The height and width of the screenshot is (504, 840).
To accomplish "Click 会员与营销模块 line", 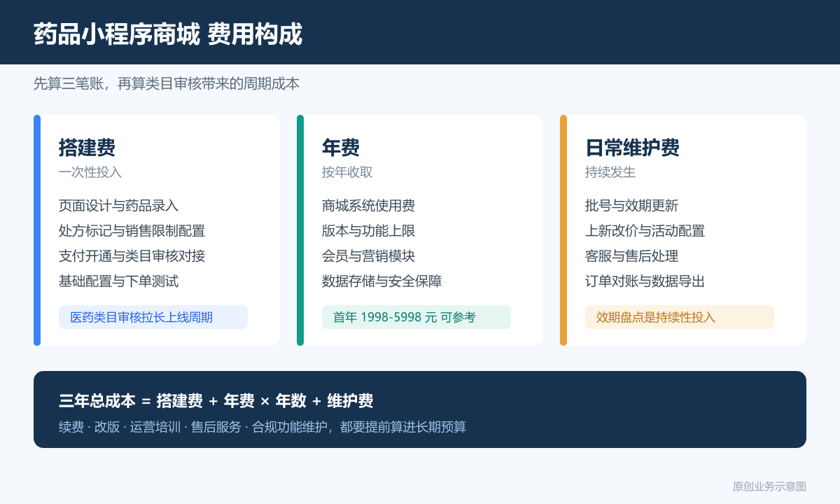I will (369, 256).
